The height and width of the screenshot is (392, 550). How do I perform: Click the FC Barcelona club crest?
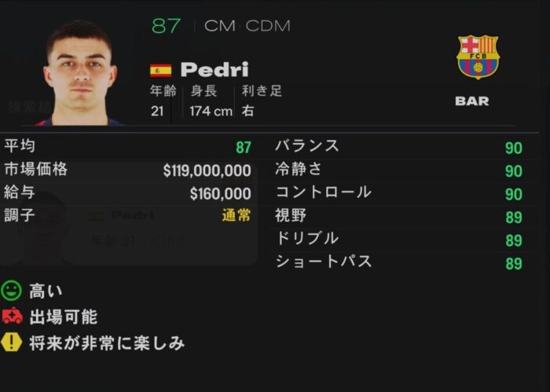pyautogui.click(x=478, y=57)
